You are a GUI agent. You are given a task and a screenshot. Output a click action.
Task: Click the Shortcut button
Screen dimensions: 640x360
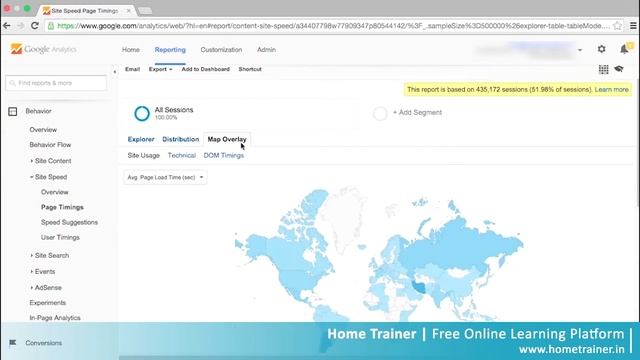250,69
